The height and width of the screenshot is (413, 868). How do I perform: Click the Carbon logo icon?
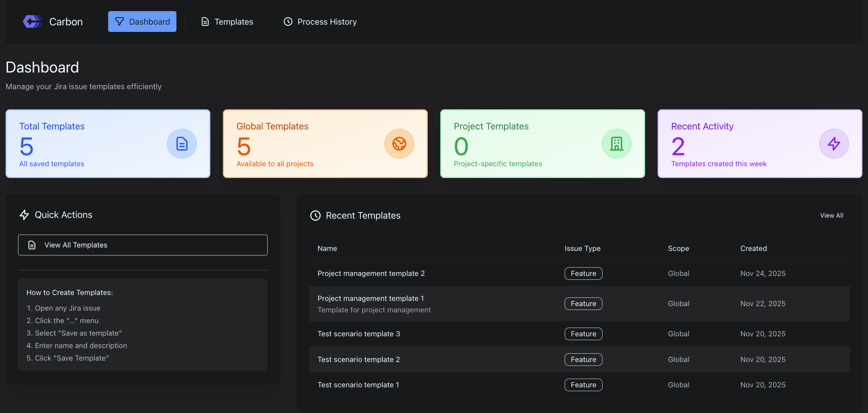click(x=32, y=21)
